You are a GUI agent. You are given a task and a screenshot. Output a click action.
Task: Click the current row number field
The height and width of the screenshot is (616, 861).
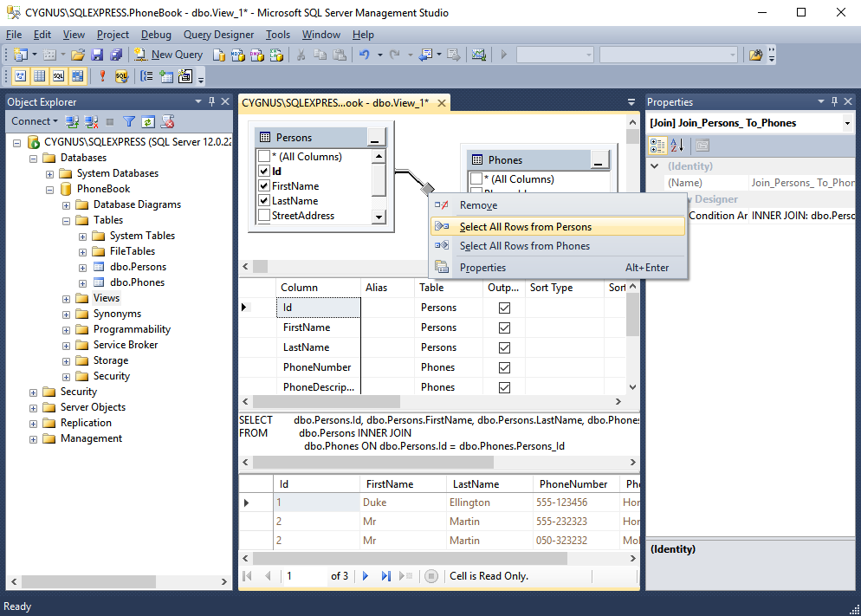(x=304, y=576)
